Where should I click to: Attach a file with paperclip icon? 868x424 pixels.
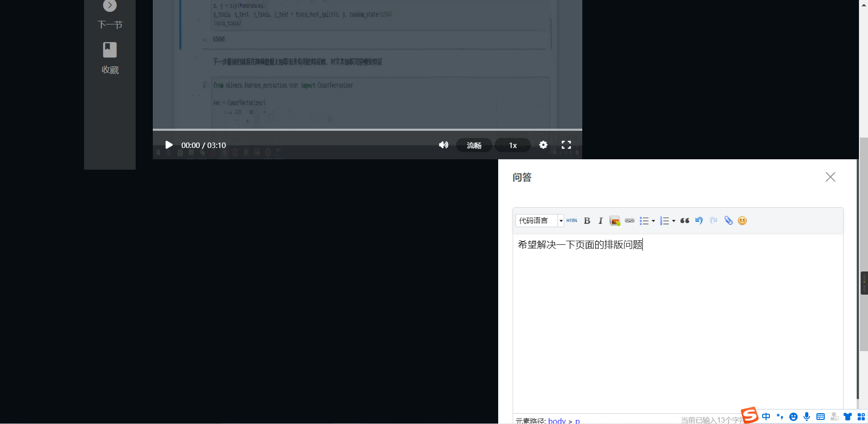tap(728, 220)
